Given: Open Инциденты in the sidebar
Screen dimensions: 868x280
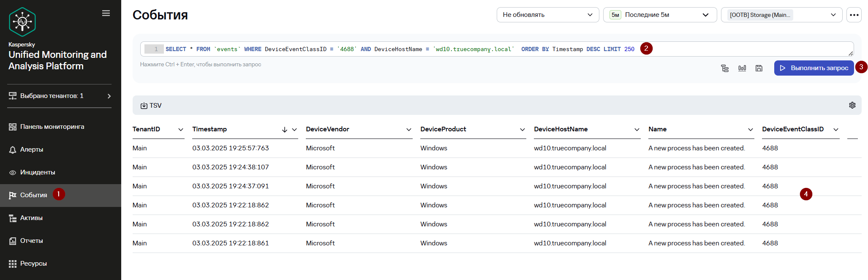Looking at the screenshot, I should point(60,172).
